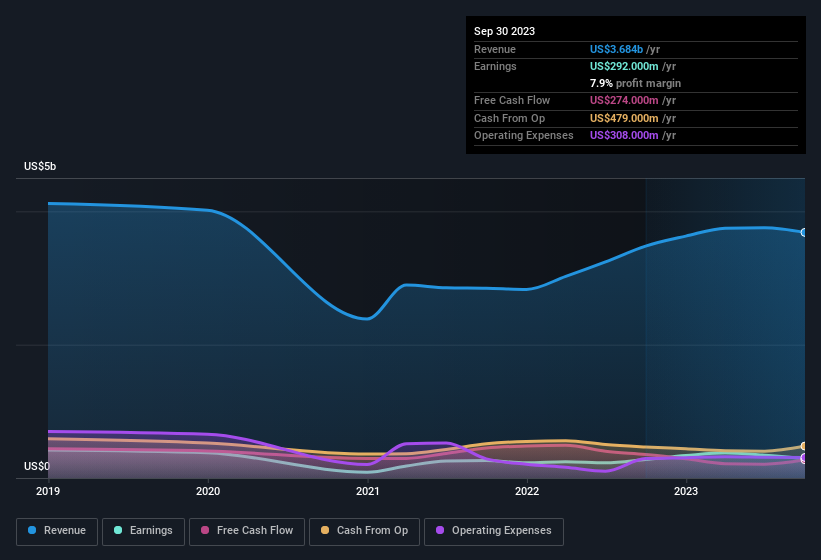Select the 2020 axis label
821x560 pixels.
coord(208,491)
